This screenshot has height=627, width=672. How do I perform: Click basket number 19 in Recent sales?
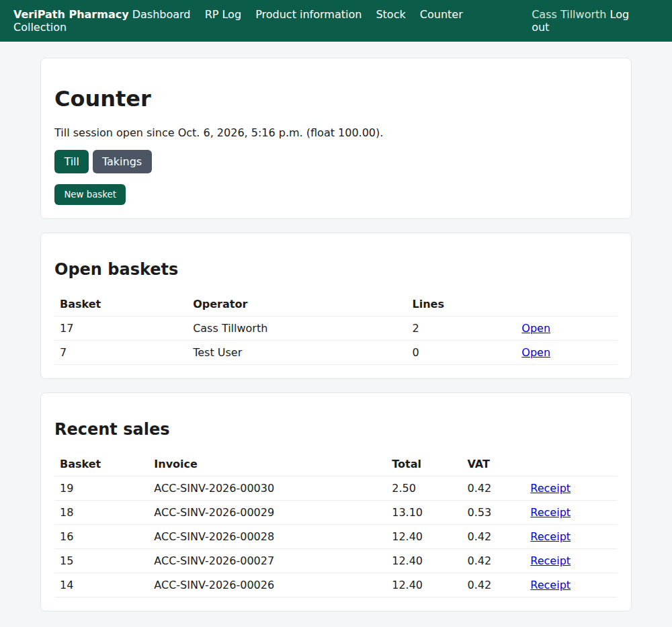click(67, 488)
